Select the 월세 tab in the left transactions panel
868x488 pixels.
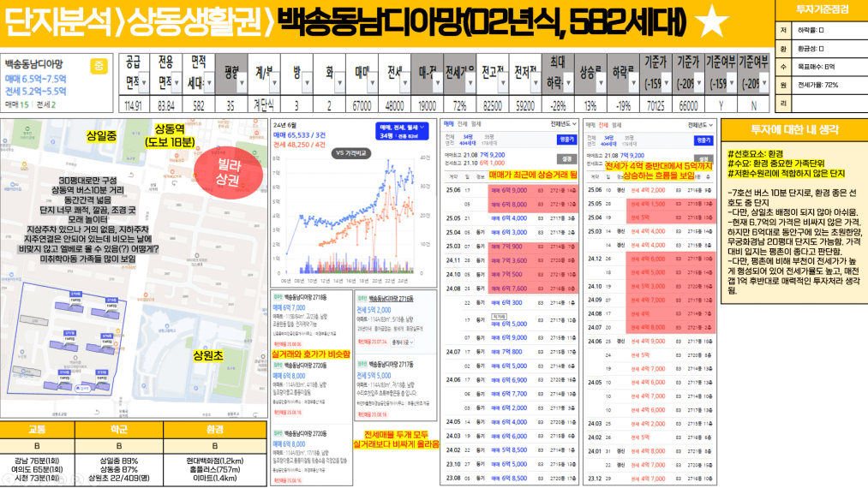(x=476, y=124)
